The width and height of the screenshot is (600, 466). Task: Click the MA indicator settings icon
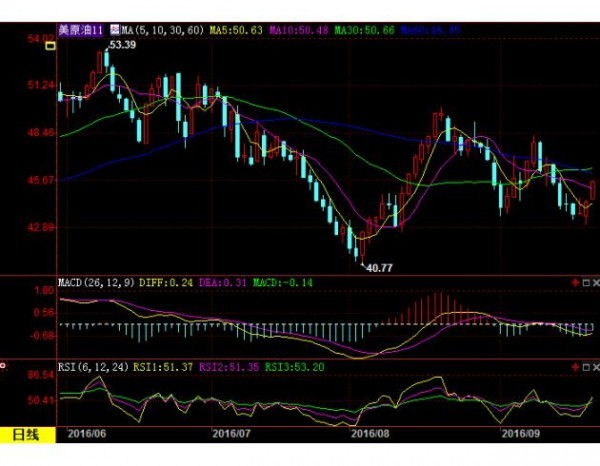(x=114, y=31)
